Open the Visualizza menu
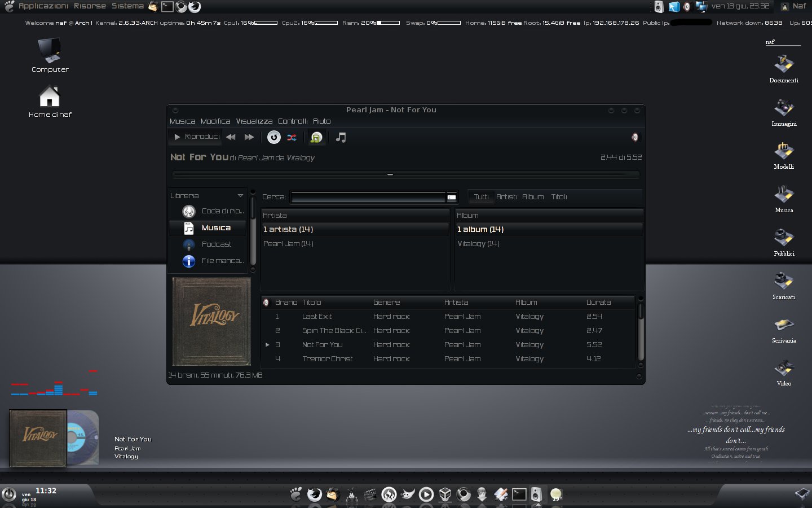This screenshot has width=812, height=508. 254,121
